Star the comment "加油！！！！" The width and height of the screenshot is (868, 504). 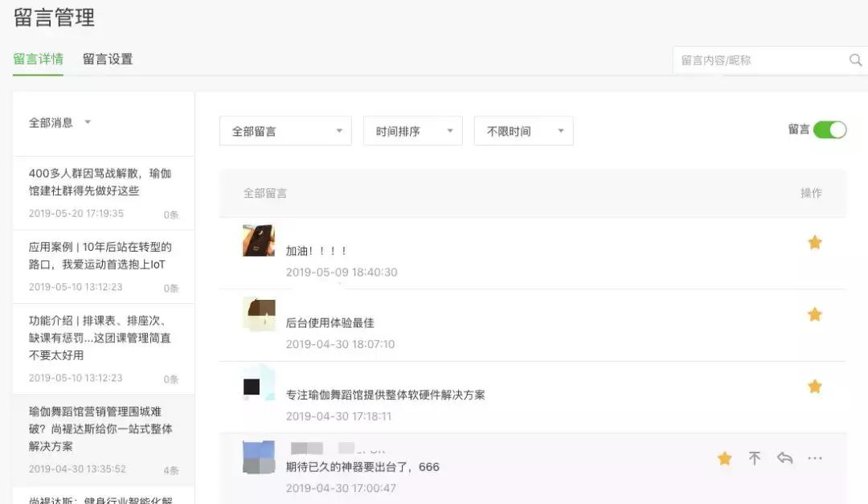815,242
